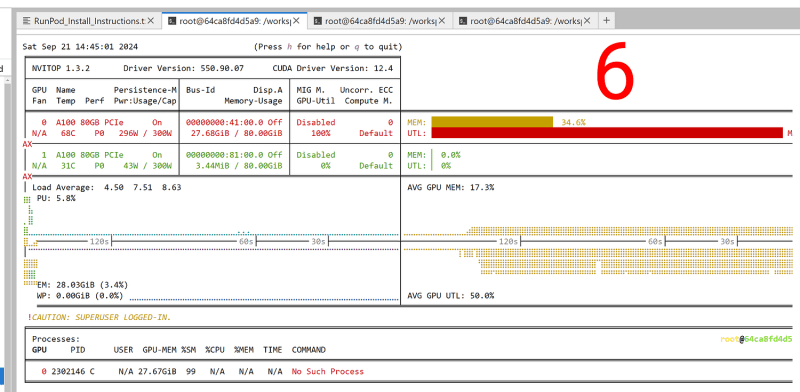
Task: Close the middle terminal tab
Action: tap(442, 21)
